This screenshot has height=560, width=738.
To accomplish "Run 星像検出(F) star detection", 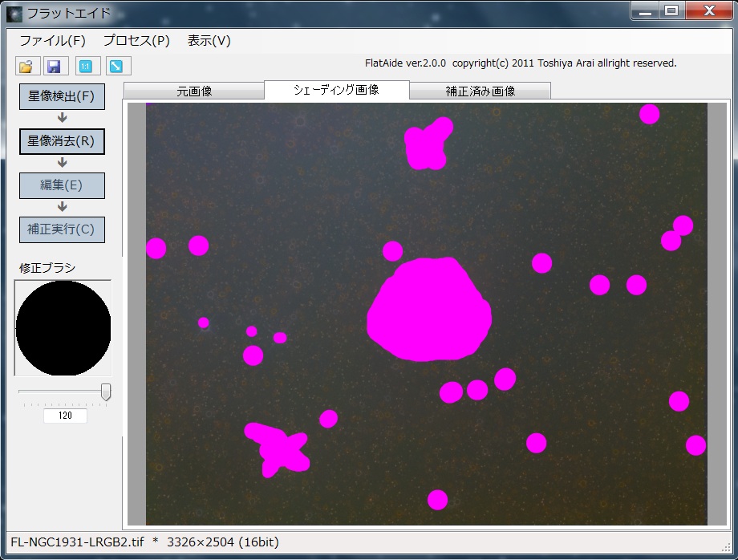I will click(62, 96).
